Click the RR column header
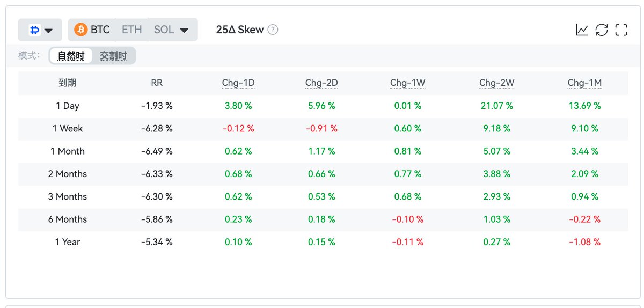644x308 pixels. pos(157,83)
